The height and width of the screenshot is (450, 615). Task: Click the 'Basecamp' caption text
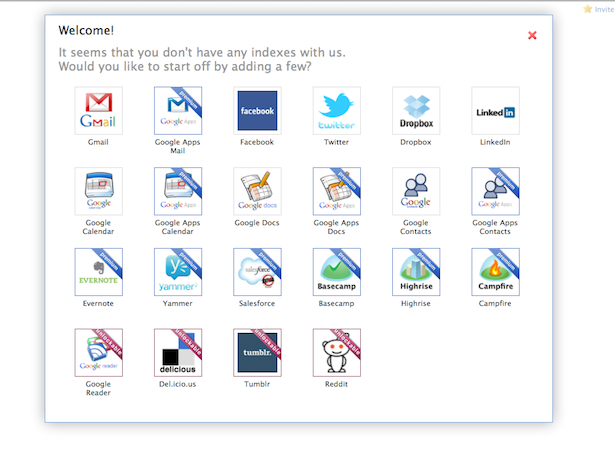click(336, 303)
